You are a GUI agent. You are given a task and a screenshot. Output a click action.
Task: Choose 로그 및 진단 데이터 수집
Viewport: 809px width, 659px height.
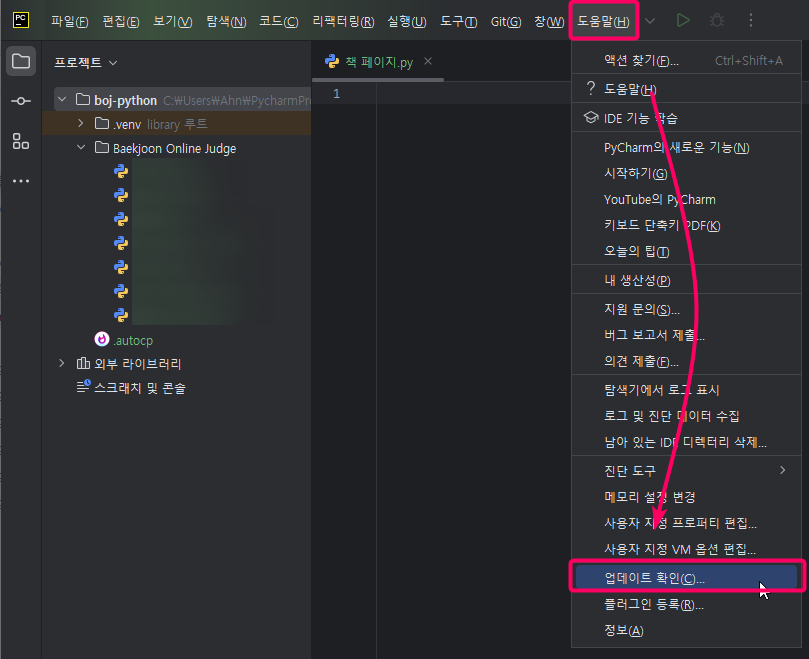coord(686,416)
